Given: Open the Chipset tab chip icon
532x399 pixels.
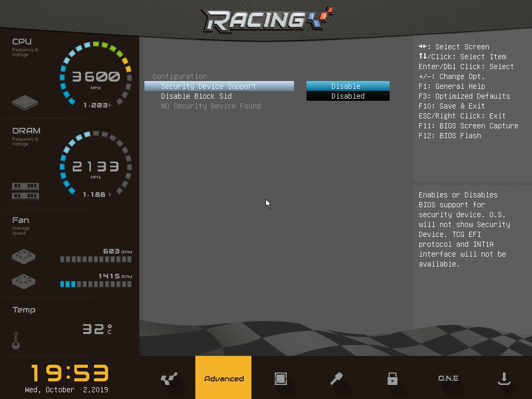Looking at the screenshot, I should pos(281,378).
